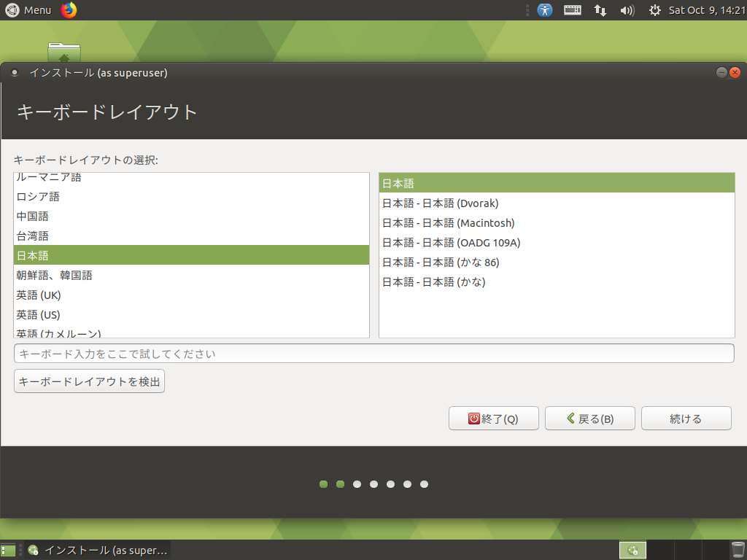The image size is (747, 560).
Task: Select 朝鮮語、韓国語 keyboard layout
Action: (x=192, y=275)
